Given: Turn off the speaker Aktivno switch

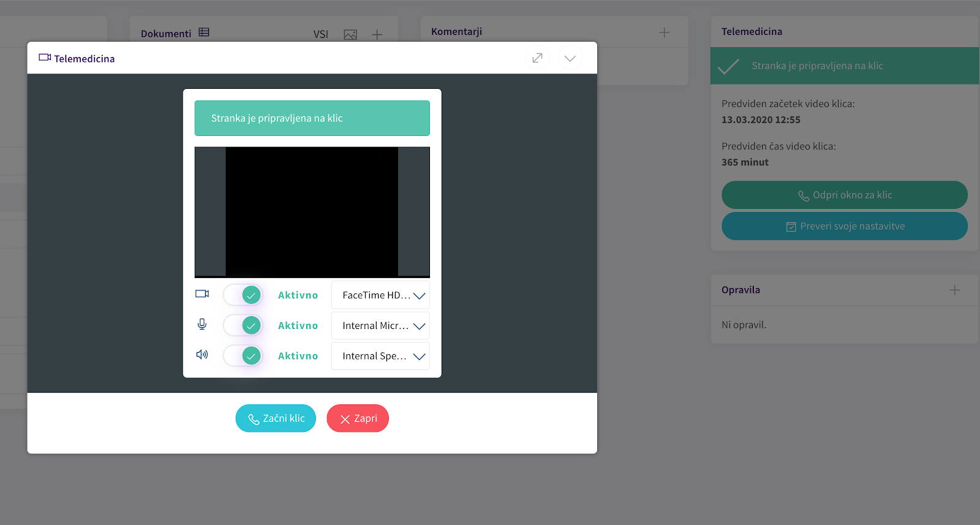Looking at the screenshot, I should click(x=243, y=355).
